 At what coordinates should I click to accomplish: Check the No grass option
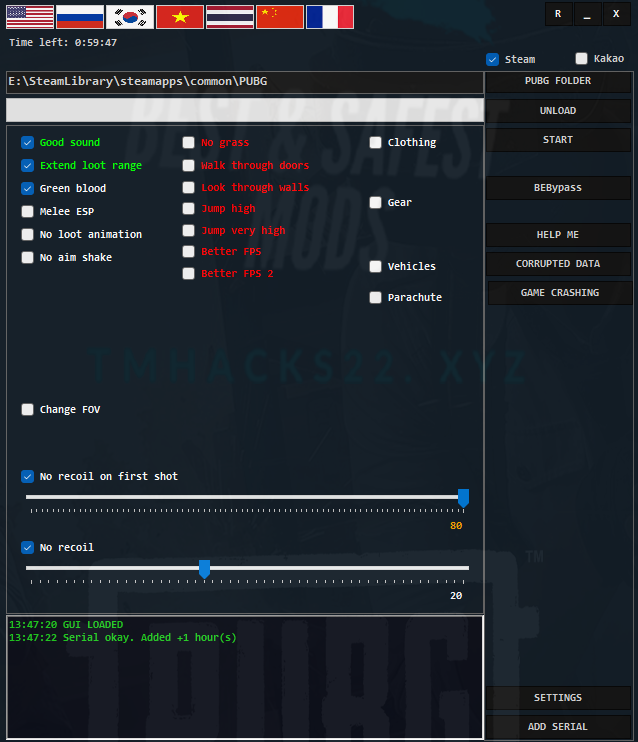coord(188,142)
